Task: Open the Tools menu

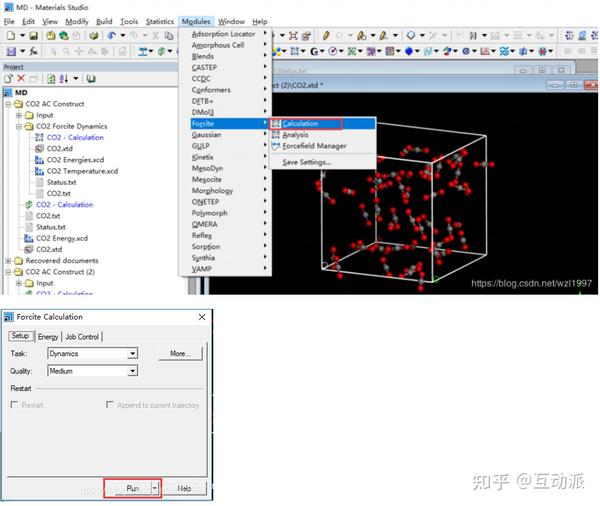Action: 129,21
